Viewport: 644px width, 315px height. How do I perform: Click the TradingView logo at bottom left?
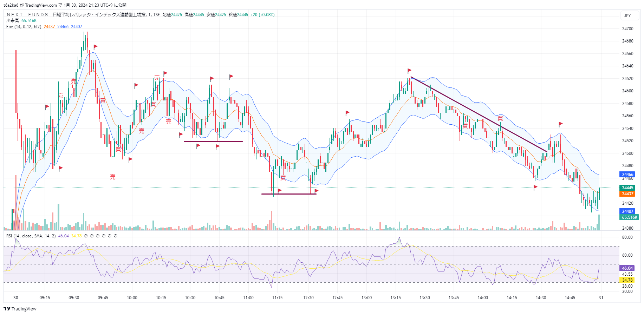(x=20, y=309)
